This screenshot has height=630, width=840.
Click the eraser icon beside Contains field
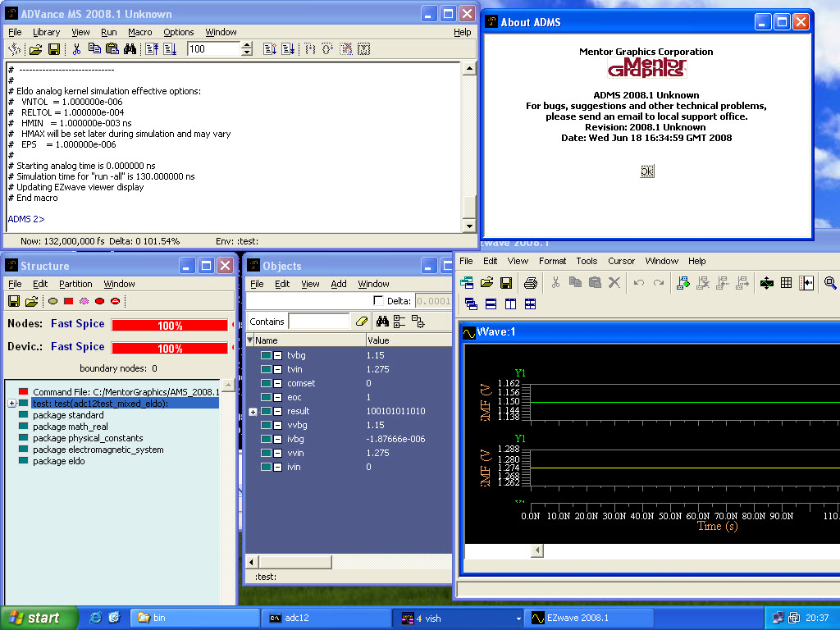click(362, 322)
